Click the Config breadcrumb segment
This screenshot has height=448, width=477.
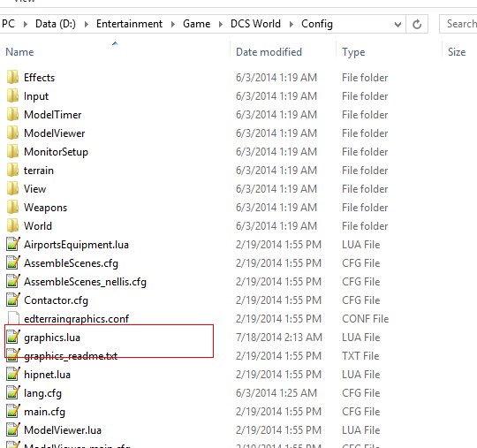(x=317, y=24)
